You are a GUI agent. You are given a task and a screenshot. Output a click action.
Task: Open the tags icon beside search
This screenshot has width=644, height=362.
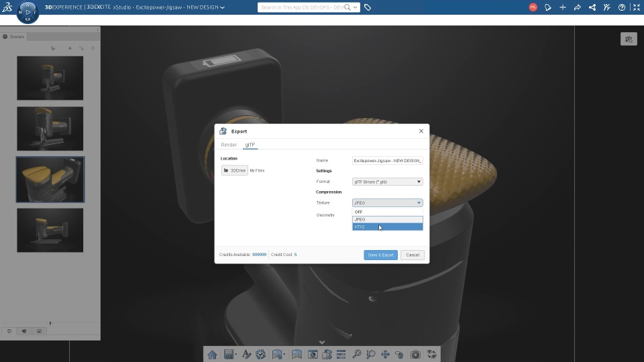click(x=368, y=7)
